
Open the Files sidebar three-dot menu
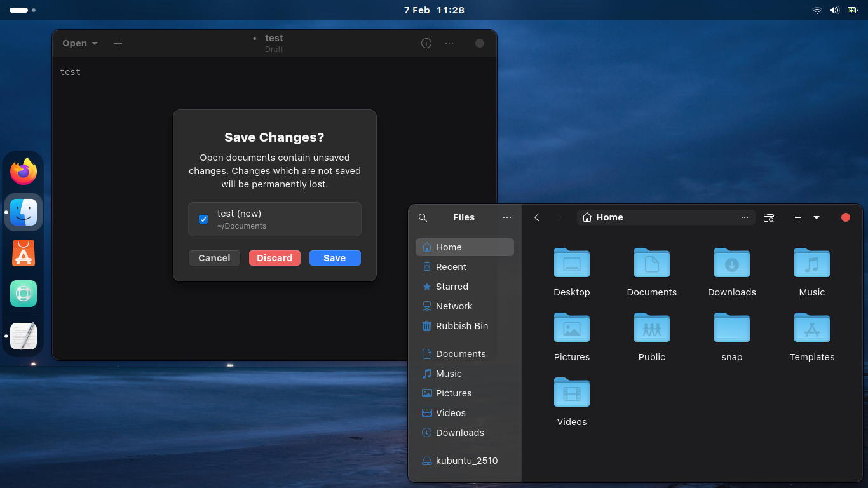click(x=506, y=217)
